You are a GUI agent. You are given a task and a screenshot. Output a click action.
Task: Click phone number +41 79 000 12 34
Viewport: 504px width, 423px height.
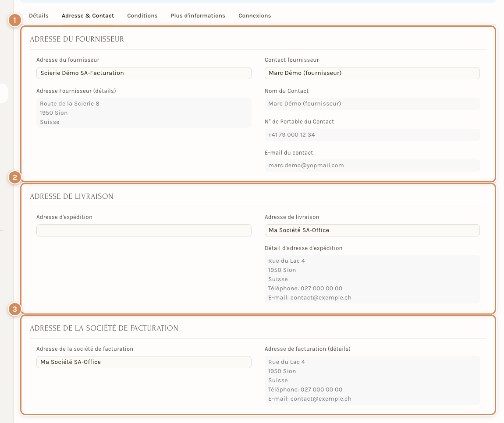[x=291, y=135]
